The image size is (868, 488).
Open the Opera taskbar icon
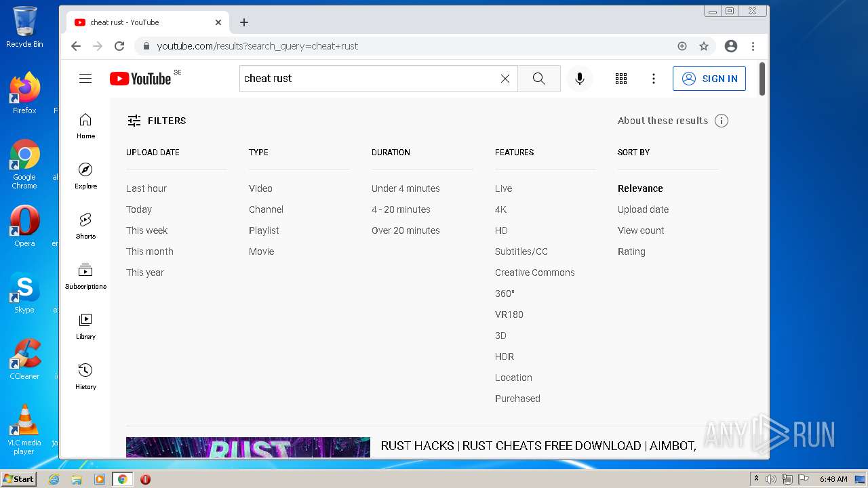tap(145, 479)
